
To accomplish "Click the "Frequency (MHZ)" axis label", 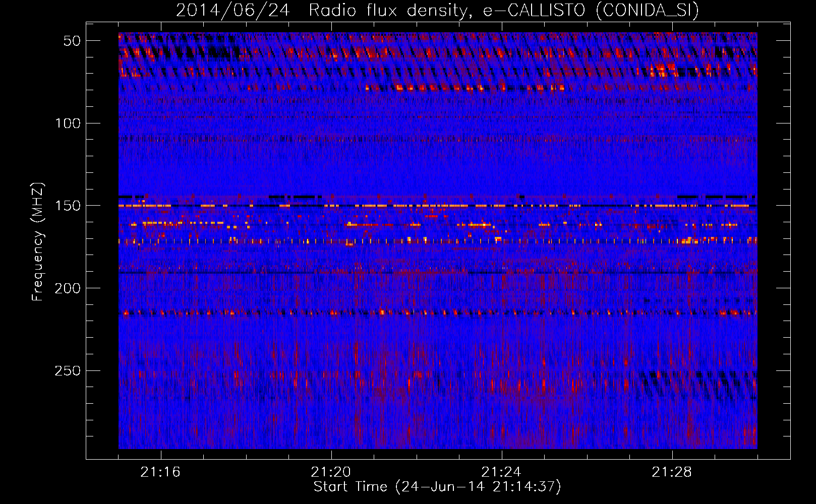I will (x=38, y=241).
